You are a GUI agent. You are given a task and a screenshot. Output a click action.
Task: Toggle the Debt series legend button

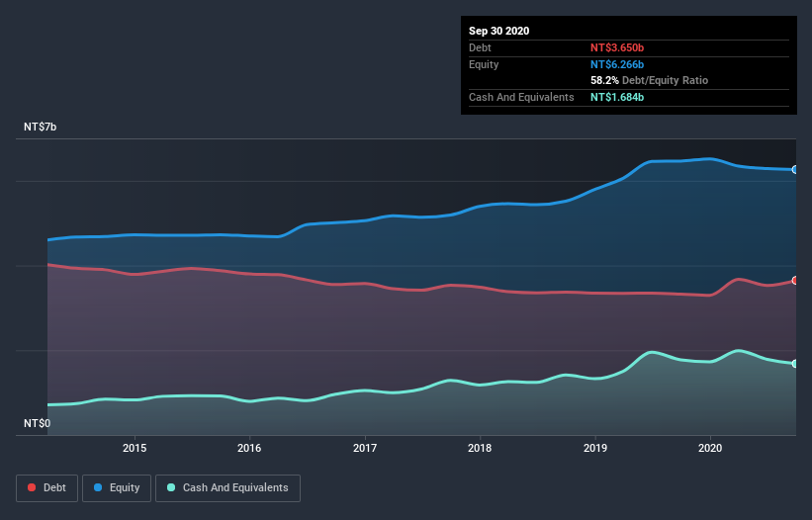pyautogui.click(x=46, y=488)
